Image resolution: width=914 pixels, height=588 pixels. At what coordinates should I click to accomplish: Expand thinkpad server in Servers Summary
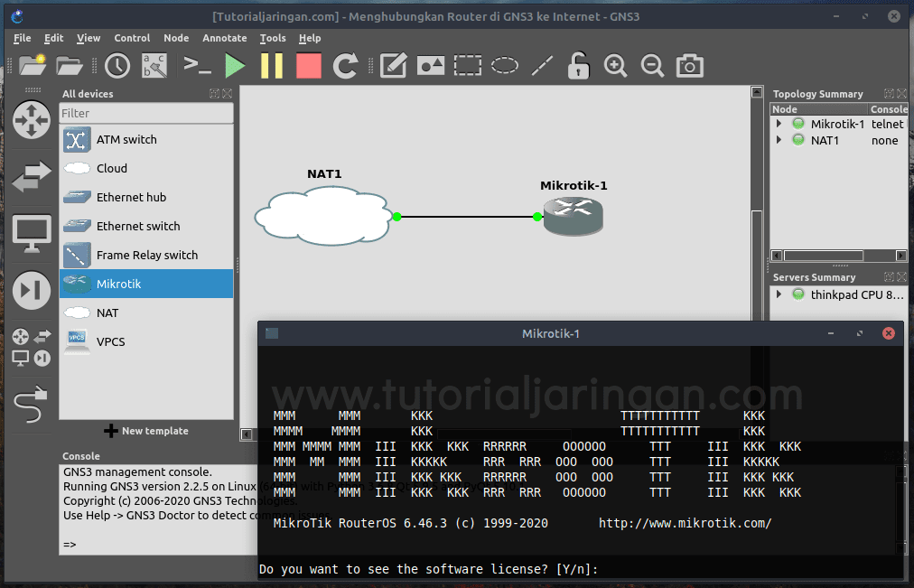779,294
